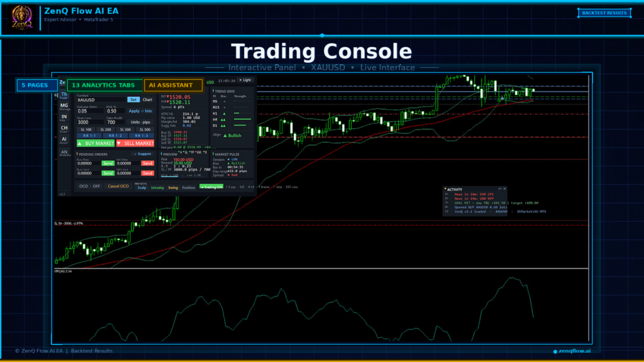The image size is (644, 362).
Task: Click activity entry News EUR CPI
Action: coord(474,194)
